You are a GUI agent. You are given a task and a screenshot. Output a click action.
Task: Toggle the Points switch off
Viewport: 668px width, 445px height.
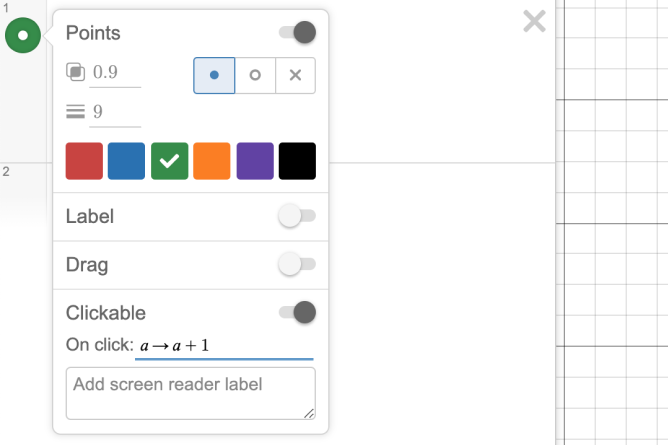298,33
